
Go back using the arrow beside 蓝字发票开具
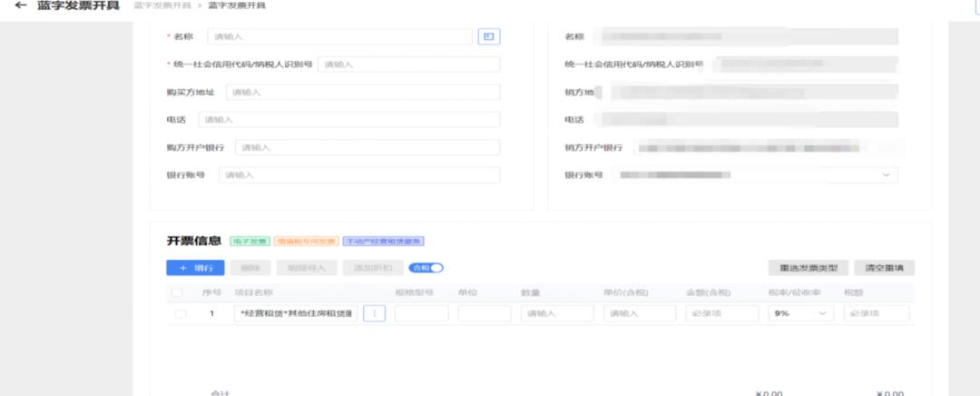point(21,5)
